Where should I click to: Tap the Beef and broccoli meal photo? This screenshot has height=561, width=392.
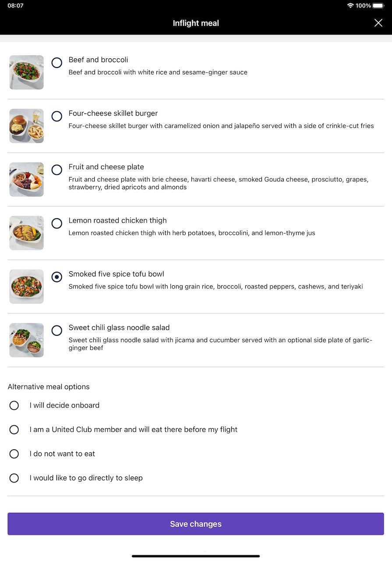[27, 72]
